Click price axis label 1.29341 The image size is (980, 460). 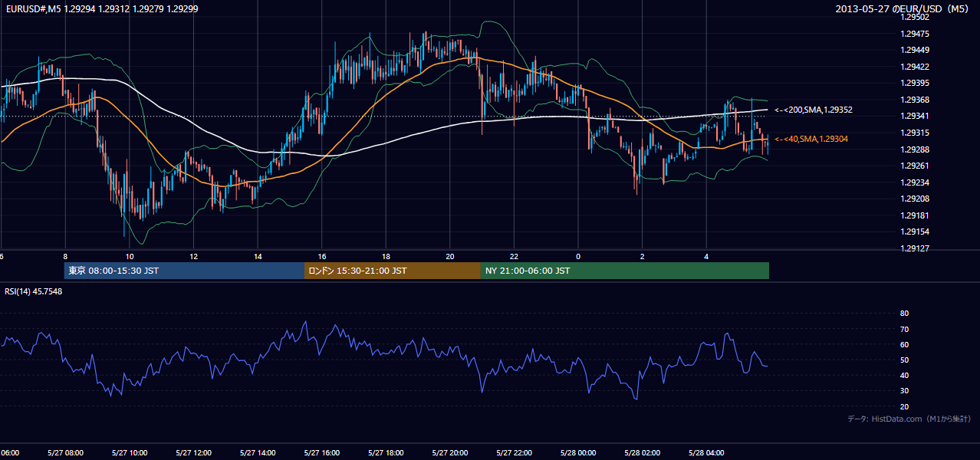(x=915, y=116)
